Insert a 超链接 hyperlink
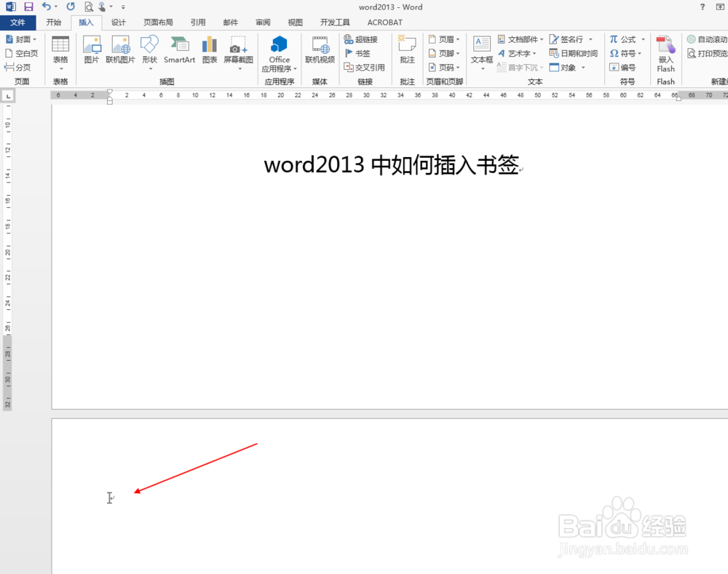The image size is (728, 574). (361, 39)
